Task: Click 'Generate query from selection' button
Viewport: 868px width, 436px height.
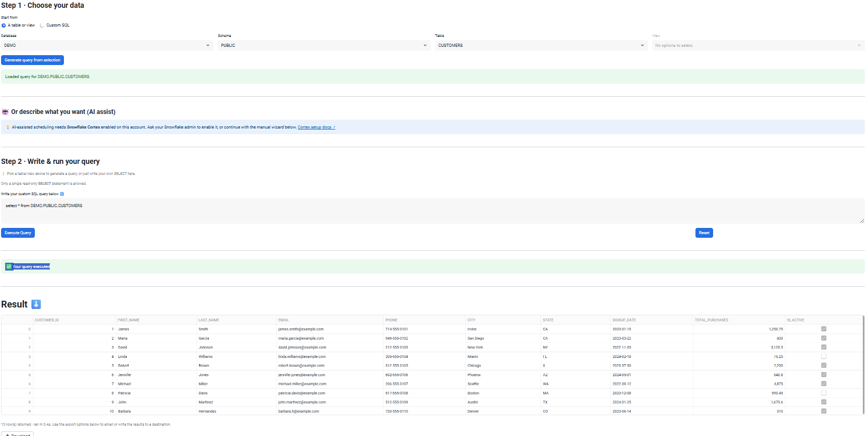Action: click(x=32, y=60)
